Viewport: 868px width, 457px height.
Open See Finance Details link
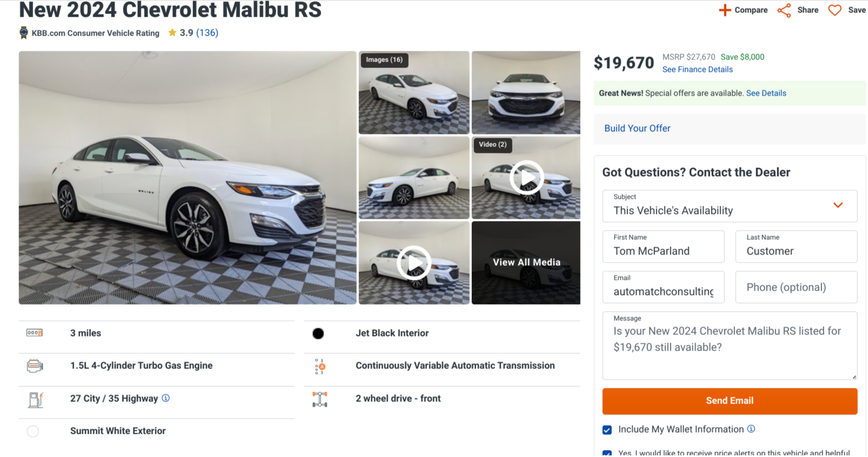click(697, 69)
